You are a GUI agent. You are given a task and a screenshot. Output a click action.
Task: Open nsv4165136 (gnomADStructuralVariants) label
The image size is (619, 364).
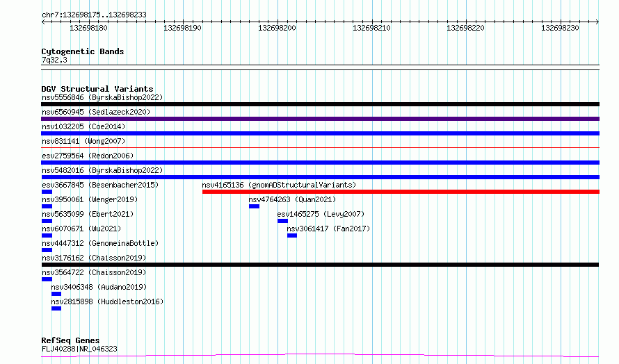click(279, 185)
